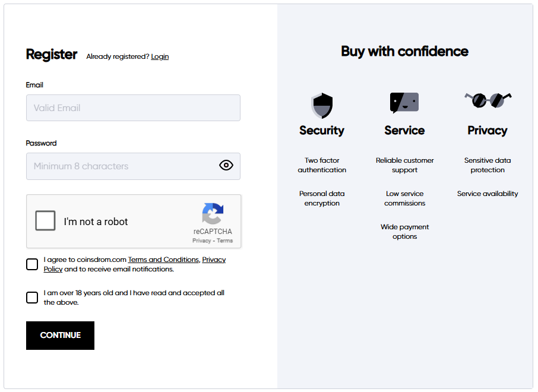Viewport: 538px width, 392px height.
Task: Click the Register heading
Action: [52, 55]
